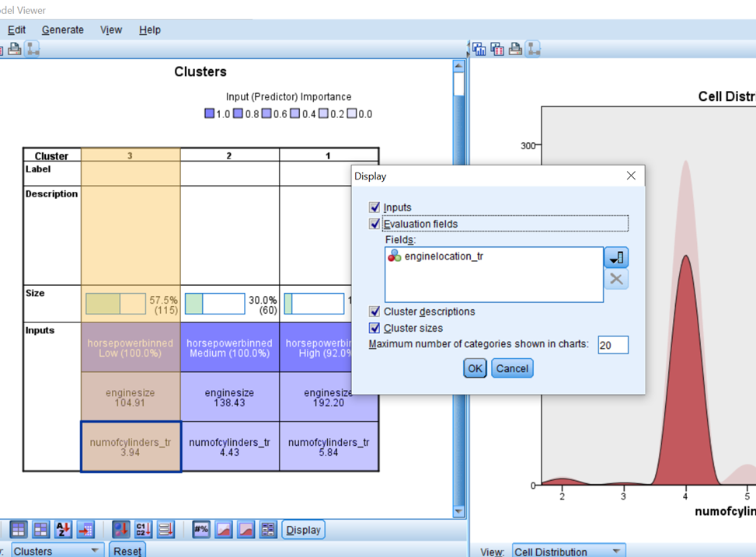Click the Reset button
756x557 pixels.
pos(127,551)
